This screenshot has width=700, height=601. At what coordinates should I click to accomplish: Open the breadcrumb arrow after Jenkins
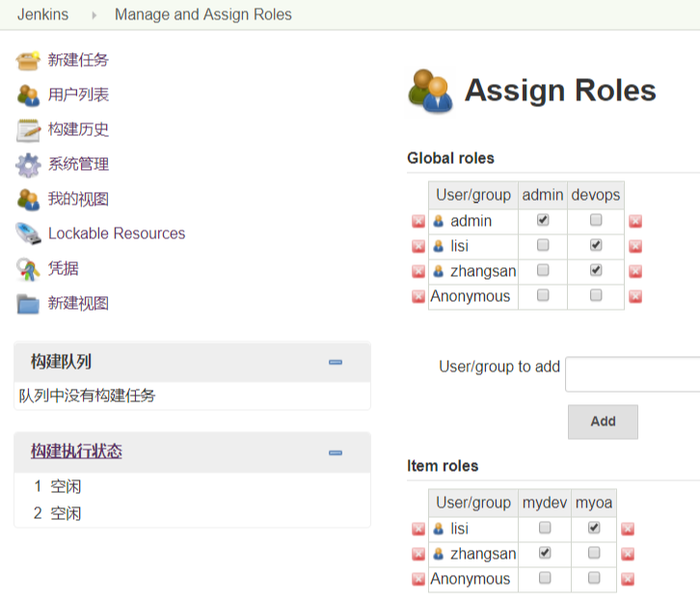click(94, 15)
